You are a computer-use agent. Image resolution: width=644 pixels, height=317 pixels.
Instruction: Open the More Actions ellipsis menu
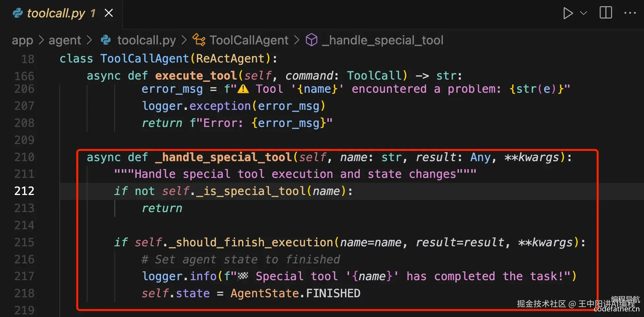point(630,13)
